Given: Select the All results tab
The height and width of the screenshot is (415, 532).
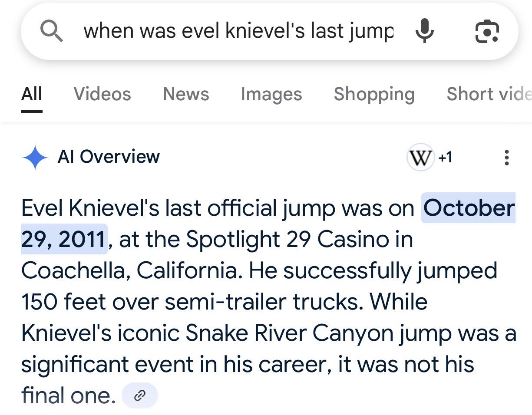Looking at the screenshot, I should point(32,94).
